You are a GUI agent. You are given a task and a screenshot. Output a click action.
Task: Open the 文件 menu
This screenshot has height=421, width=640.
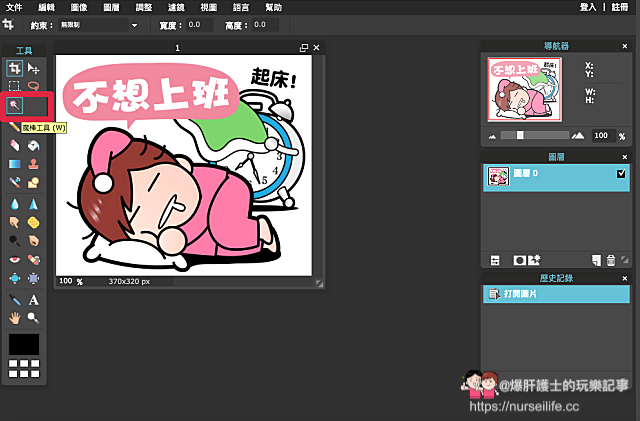[x=14, y=7]
